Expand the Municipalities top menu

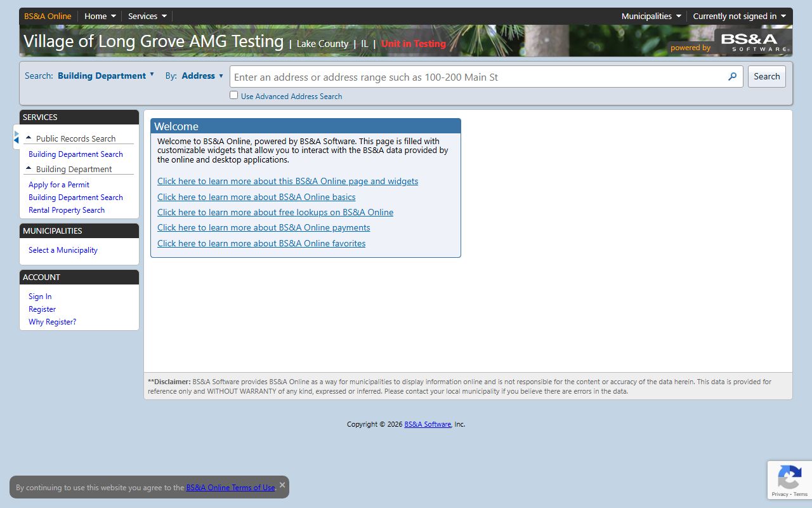point(651,17)
